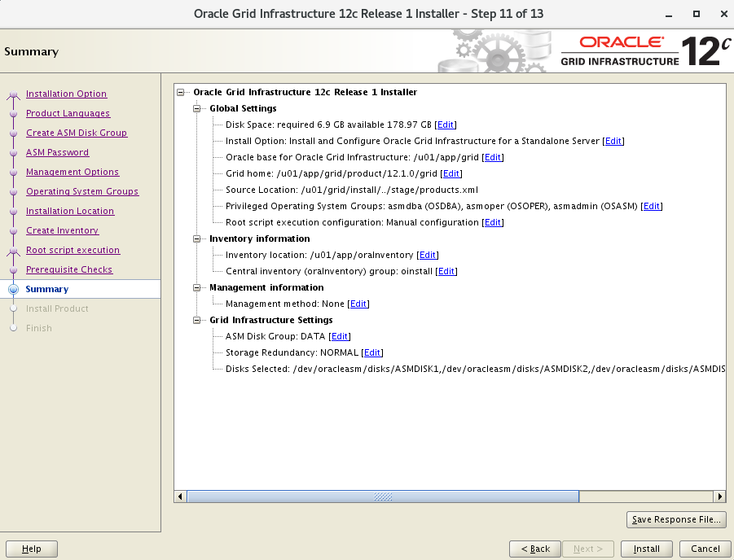Open Root script execution step
Viewport: 734px width, 560px height.
click(x=73, y=250)
